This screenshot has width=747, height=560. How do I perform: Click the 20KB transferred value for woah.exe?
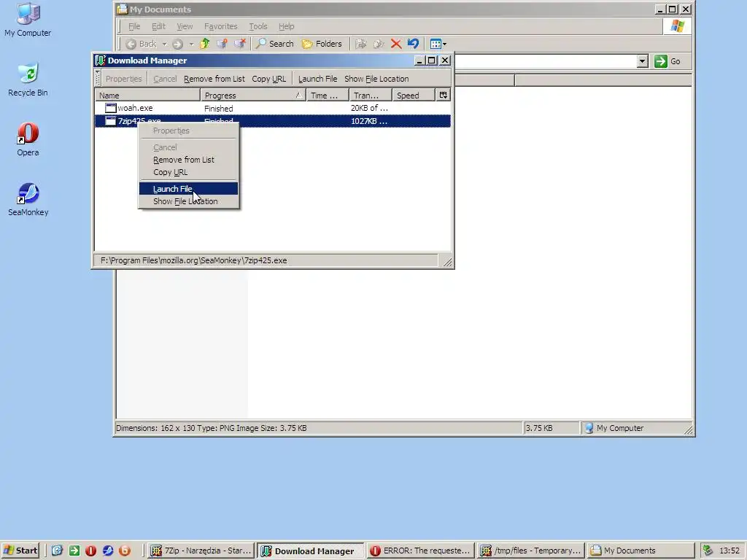(x=369, y=108)
